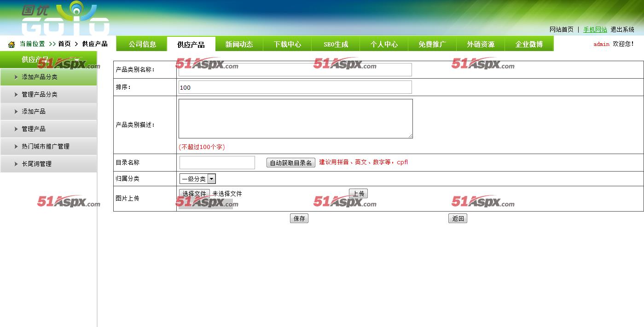The image size is (644, 327).
Task: Click arrow icon next to 添加产品
Action: [17, 111]
